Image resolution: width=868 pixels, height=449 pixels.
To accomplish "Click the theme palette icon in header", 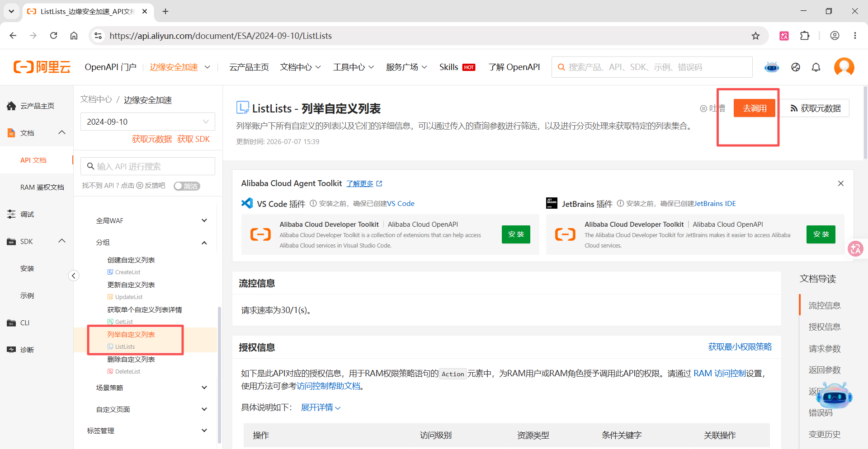I will coord(796,67).
